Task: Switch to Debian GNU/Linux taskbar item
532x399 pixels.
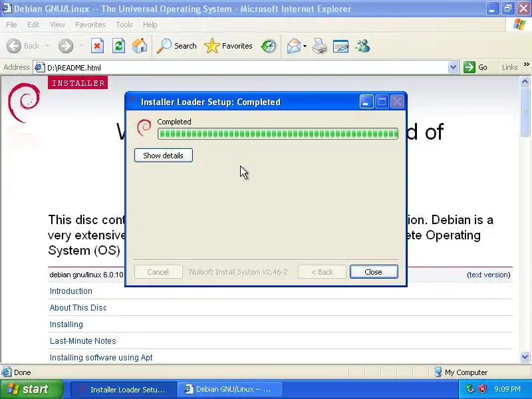Action: [x=230, y=389]
